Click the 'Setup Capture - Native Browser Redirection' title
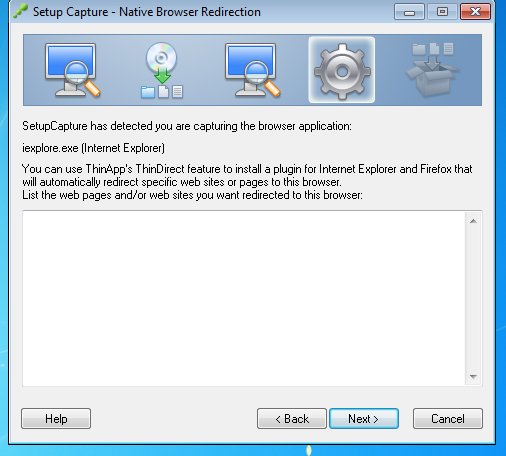506x456 pixels. coord(147,12)
